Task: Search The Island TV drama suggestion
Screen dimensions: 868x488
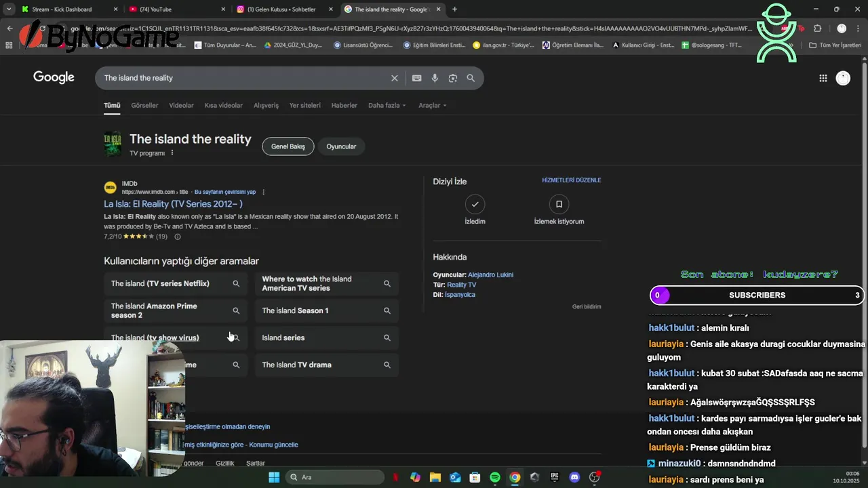Action: pos(327,365)
